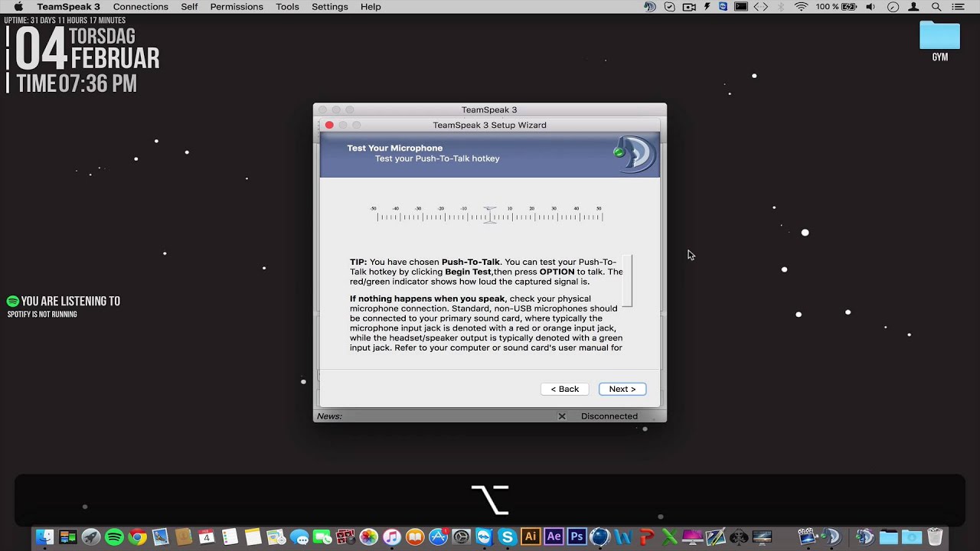The width and height of the screenshot is (980, 551).
Task: Open the volume control in menu bar
Action: click(871, 7)
